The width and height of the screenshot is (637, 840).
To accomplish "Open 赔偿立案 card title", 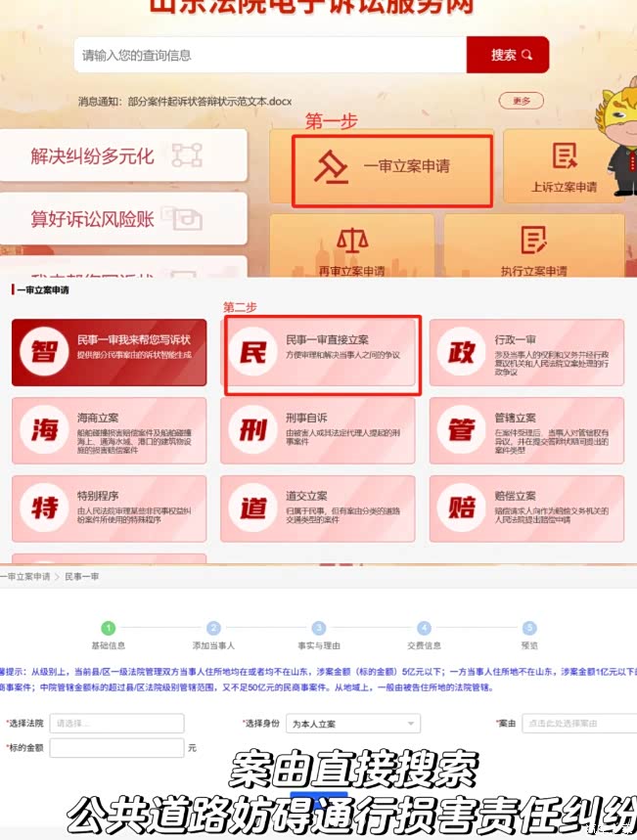I will click(515, 496).
